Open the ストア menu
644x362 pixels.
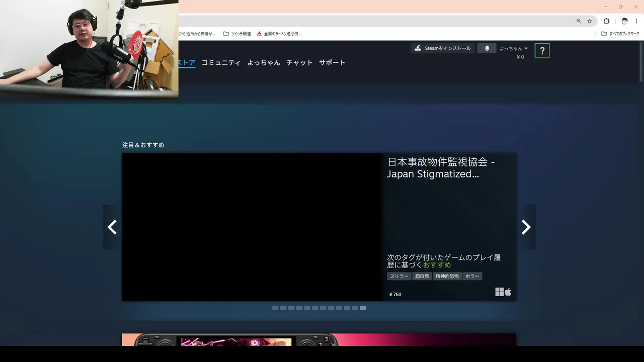click(187, 63)
